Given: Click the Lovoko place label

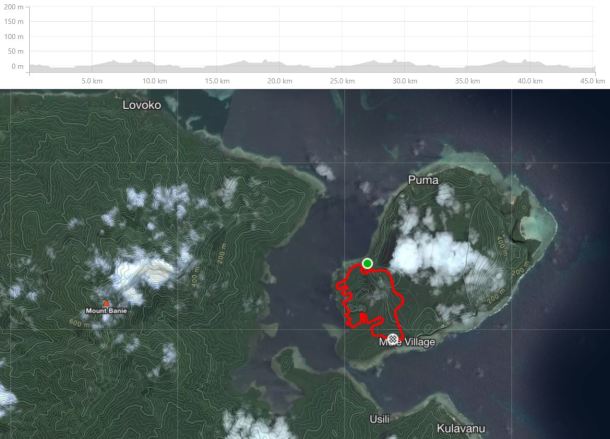Looking at the screenshot, I should pos(141,104).
